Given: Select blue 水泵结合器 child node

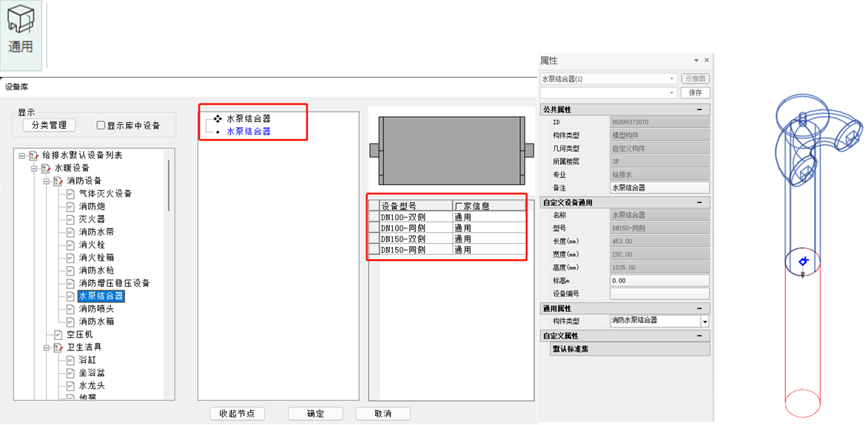Looking at the screenshot, I should tap(249, 132).
